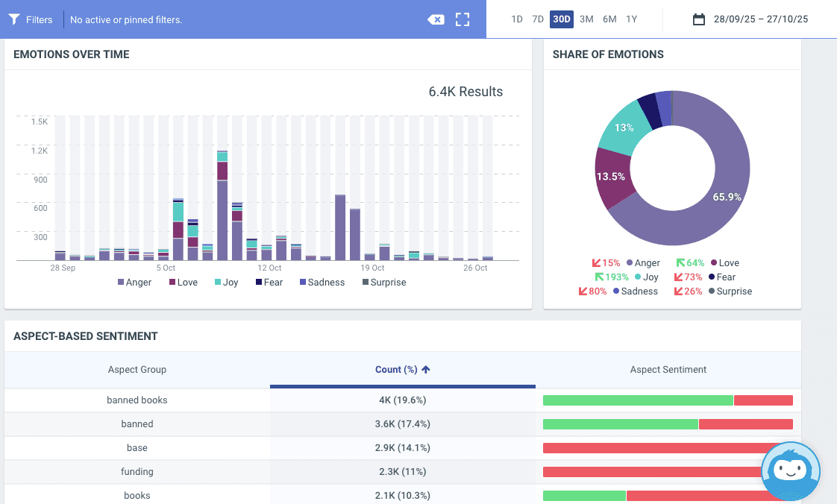Toggle Joy series in bar chart legend
The height and width of the screenshot is (504, 837).
tap(225, 283)
